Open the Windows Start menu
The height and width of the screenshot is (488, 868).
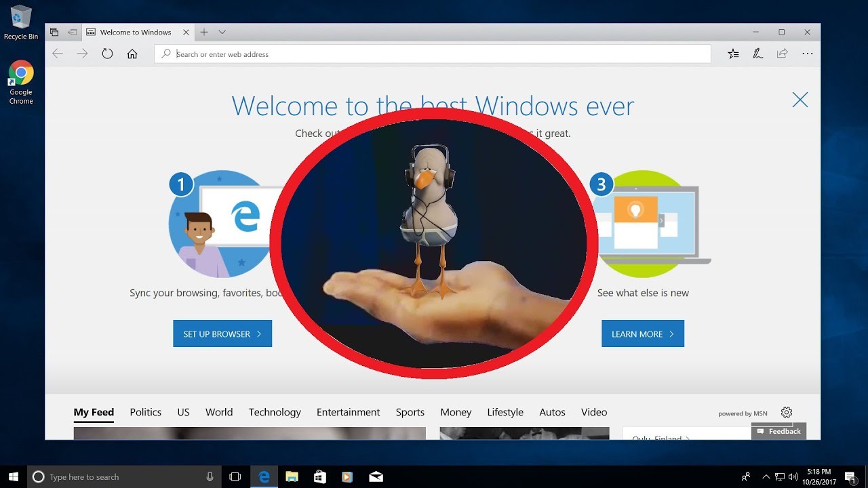click(x=14, y=476)
